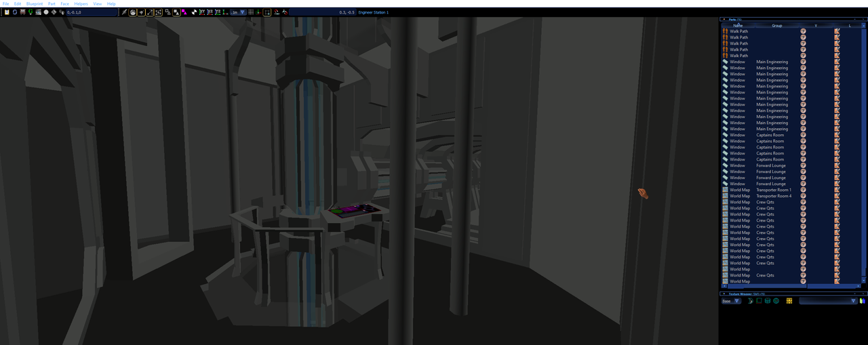Select the pencil draw tool

tap(124, 12)
